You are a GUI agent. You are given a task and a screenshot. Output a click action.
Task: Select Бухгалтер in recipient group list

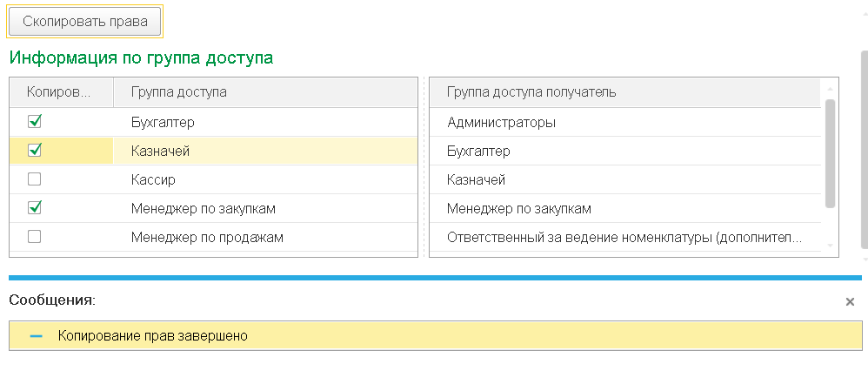478,152
